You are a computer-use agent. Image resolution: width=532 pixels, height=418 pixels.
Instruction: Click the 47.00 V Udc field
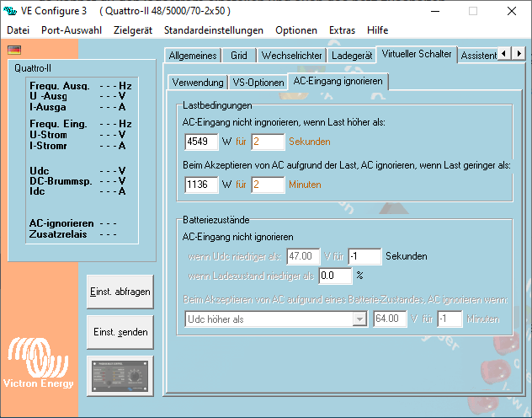click(x=303, y=256)
